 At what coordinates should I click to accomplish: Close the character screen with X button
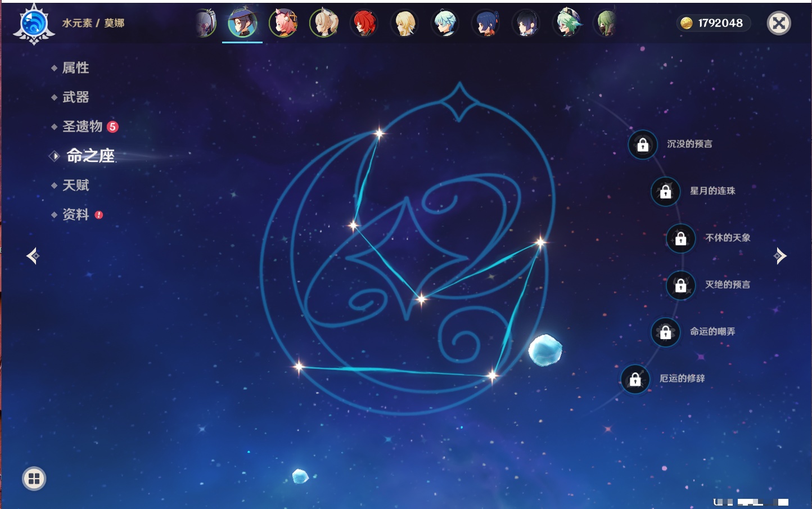(x=779, y=23)
